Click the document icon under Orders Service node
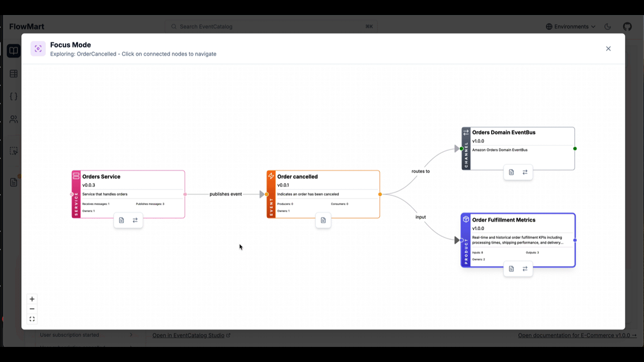Viewport: 644px width, 362px height. pos(121,220)
